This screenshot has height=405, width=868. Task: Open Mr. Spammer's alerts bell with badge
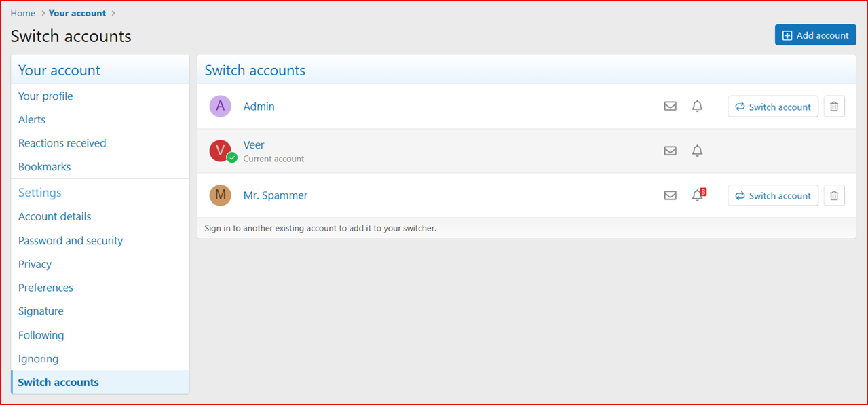click(698, 195)
